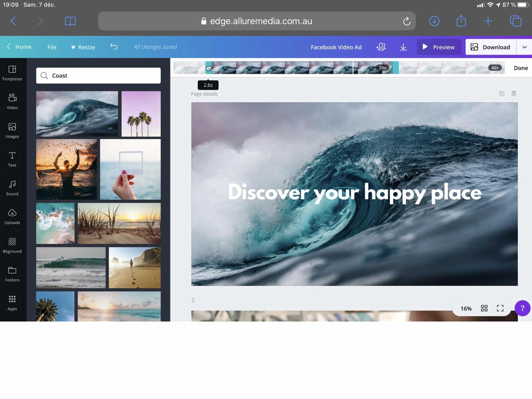Image resolution: width=532 pixels, height=399 pixels.
Task: Click the Coast search field
Action: 98,75
